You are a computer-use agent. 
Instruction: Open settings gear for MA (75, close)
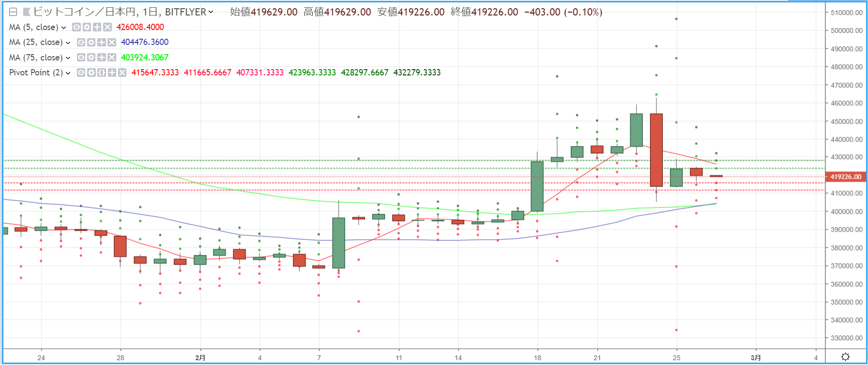point(91,58)
